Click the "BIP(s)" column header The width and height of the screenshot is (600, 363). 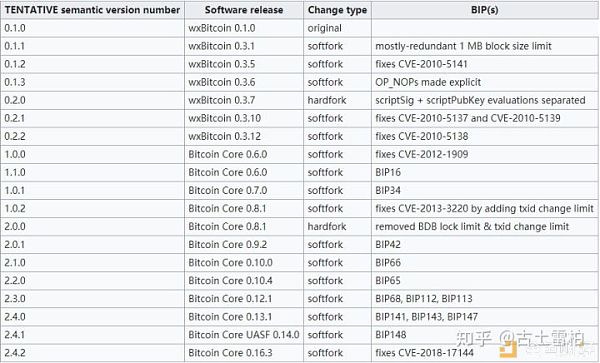(x=484, y=10)
